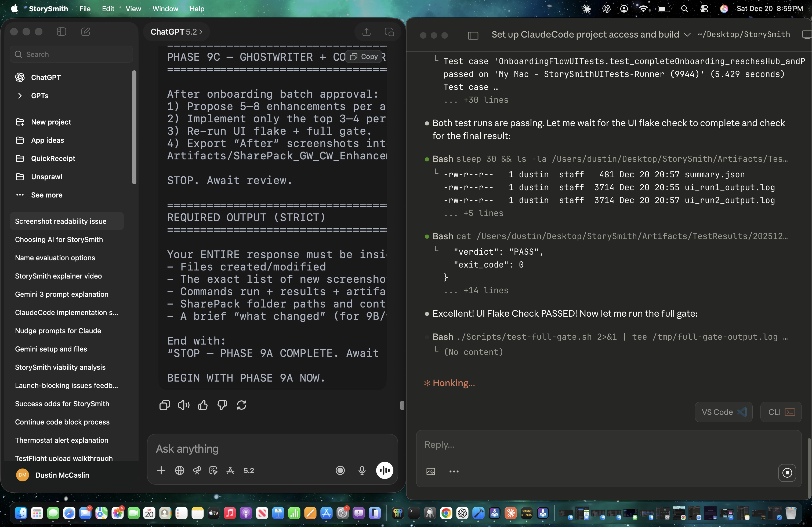Give the response a thumbs up

click(x=203, y=405)
